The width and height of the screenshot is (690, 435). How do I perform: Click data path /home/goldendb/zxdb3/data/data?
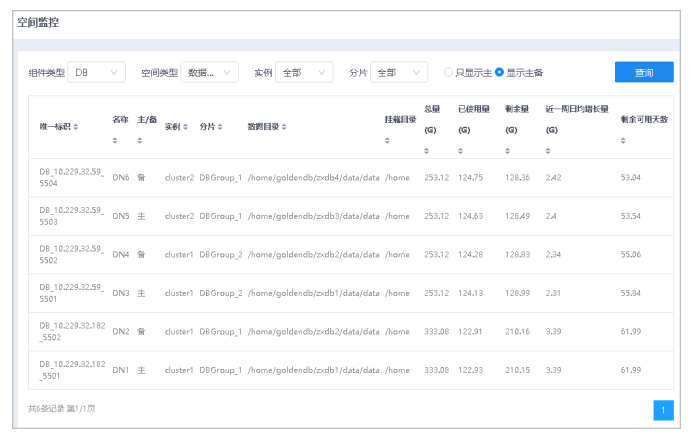313,216
